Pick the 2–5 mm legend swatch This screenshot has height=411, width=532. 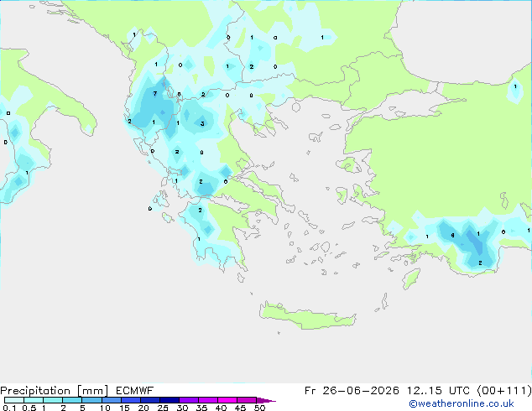pos(72,400)
